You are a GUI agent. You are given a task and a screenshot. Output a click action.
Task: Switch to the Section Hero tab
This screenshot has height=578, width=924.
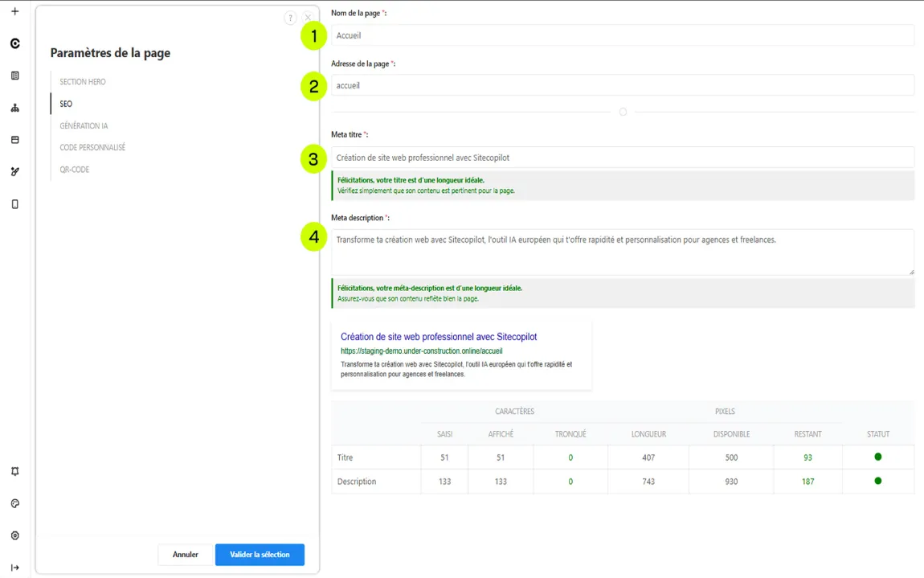coord(83,82)
